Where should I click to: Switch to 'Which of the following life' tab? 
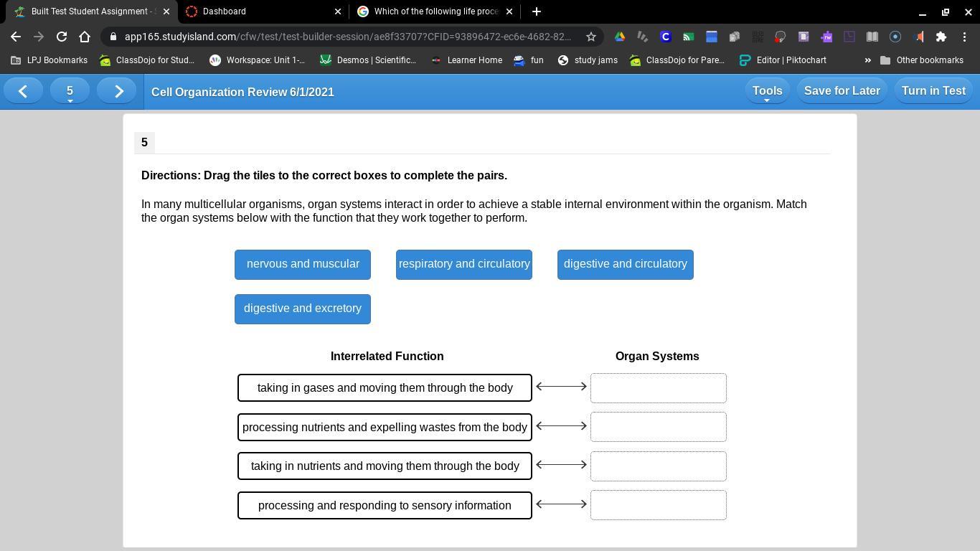(x=436, y=11)
